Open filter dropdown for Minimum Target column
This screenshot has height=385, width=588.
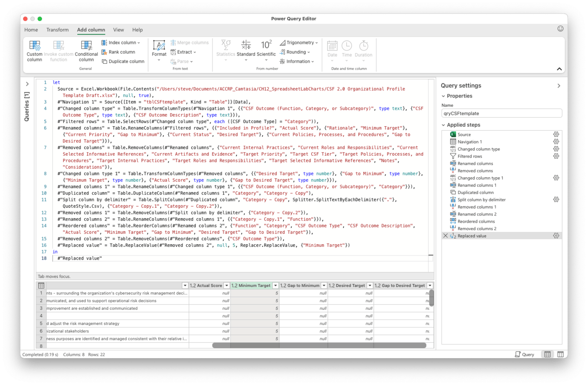click(x=275, y=286)
